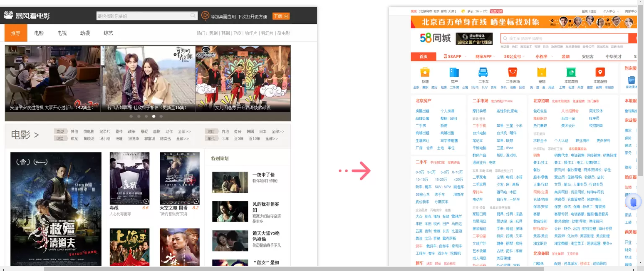644x271 pixels.
Task: Open the 本地服务 red location icon
Action: (600, 72)
